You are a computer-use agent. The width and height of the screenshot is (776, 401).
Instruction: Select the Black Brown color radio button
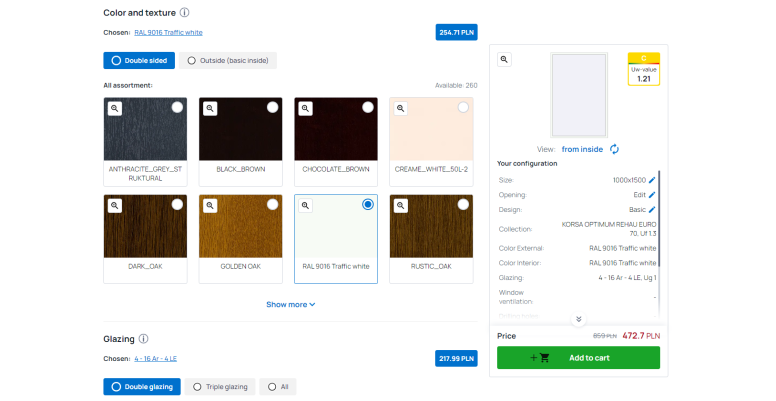[x=272, y=107]
